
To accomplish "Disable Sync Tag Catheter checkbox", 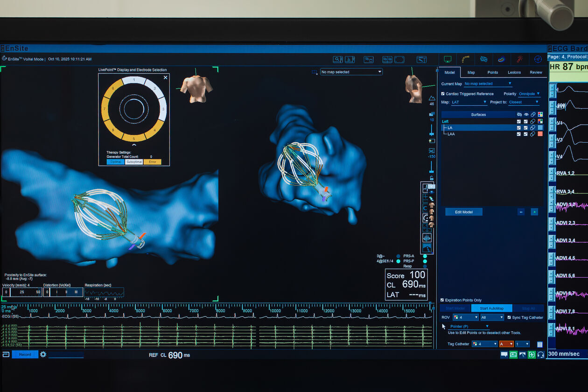I will tap(509, 317).
